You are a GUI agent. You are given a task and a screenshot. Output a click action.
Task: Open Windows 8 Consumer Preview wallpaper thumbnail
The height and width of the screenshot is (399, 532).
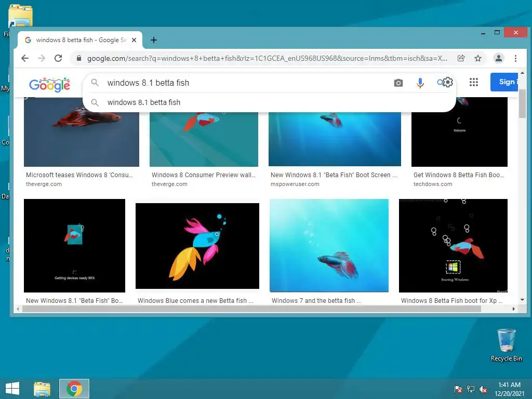pos(204,139)
